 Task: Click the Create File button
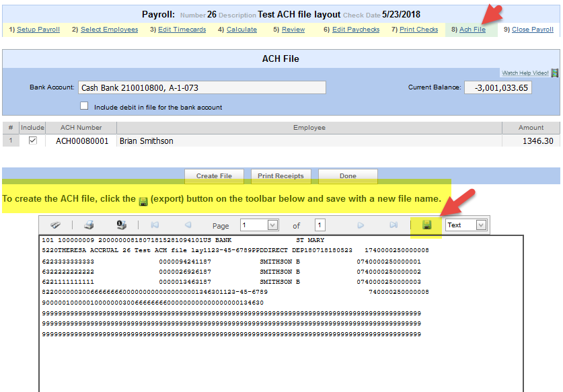(x=214, y=175)
